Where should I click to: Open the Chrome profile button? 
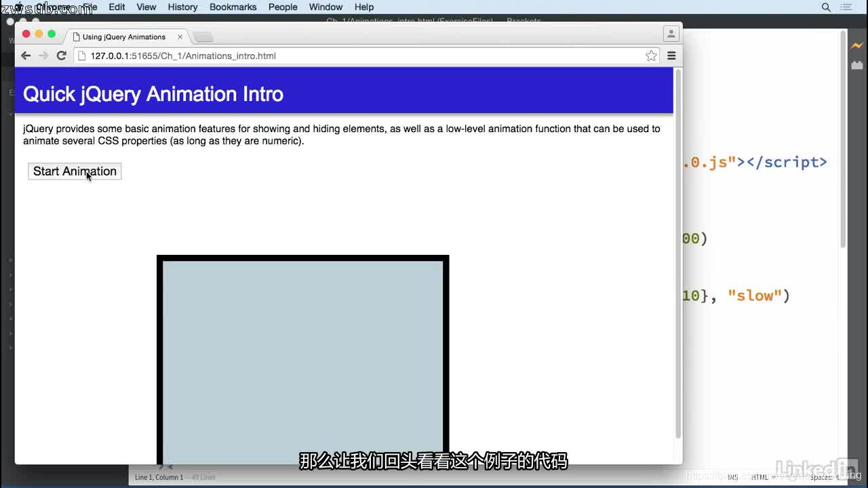(671, 34)
